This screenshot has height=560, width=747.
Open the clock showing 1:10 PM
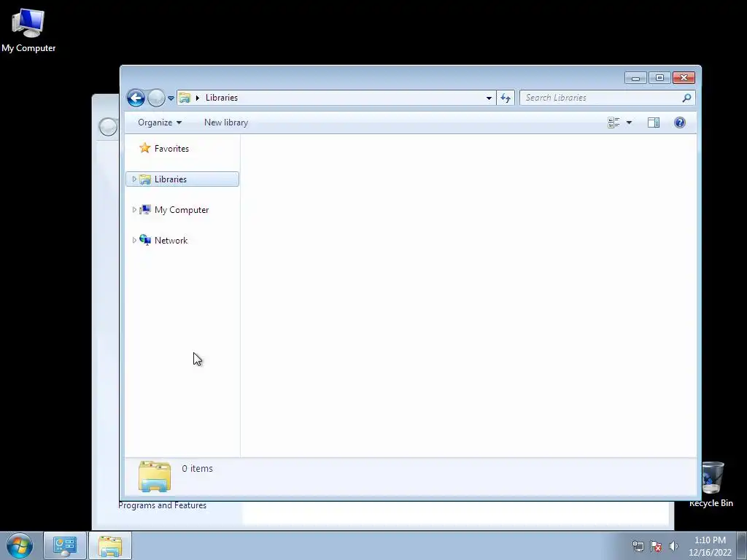pyautogui.click(x=710, y=546)
